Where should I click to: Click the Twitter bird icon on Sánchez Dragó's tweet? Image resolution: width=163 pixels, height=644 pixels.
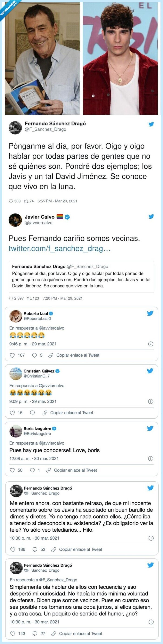[x=152, y=124]
